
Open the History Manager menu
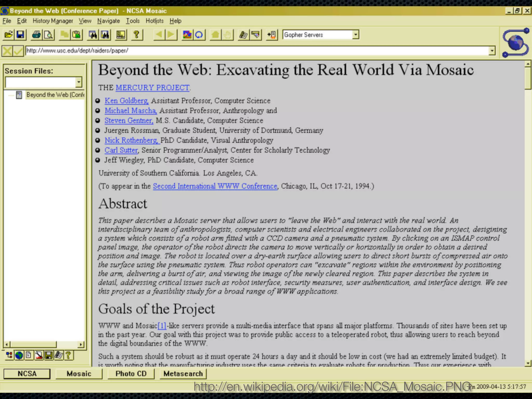click(53, 21)
